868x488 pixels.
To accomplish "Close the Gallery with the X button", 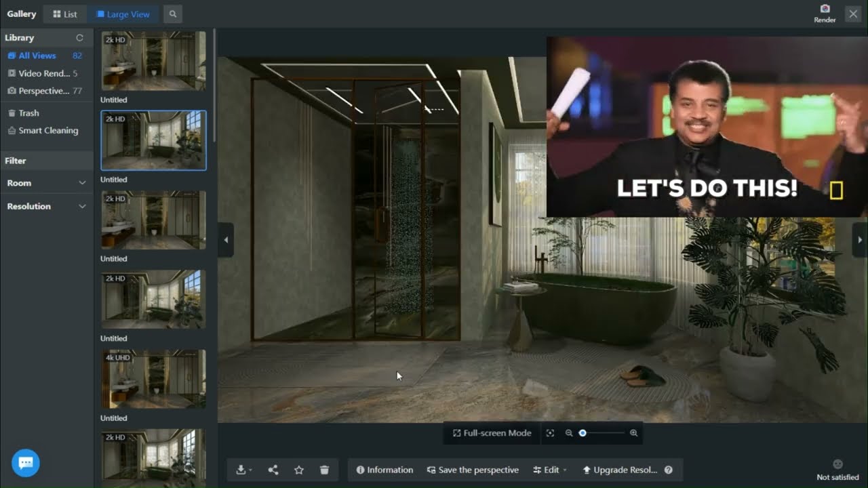I will click(x=853, y=14).
